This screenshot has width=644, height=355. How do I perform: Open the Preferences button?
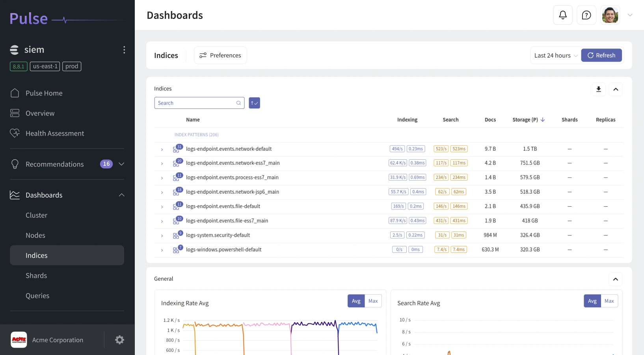pyautogui.click(x=220, y=56)
